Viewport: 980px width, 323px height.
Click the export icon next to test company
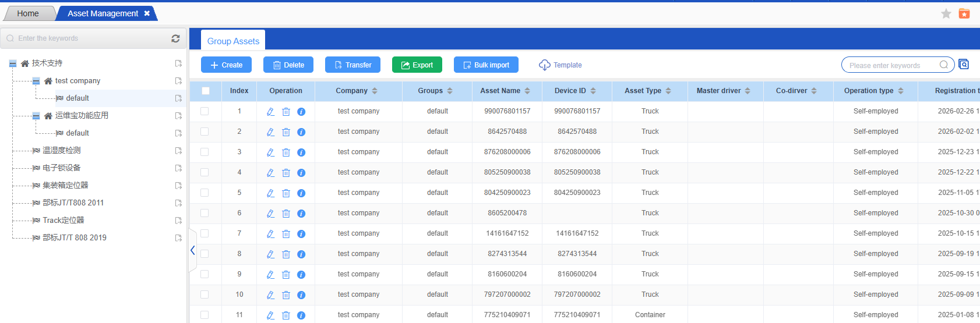pyautogui.click(x=178, y=81)
